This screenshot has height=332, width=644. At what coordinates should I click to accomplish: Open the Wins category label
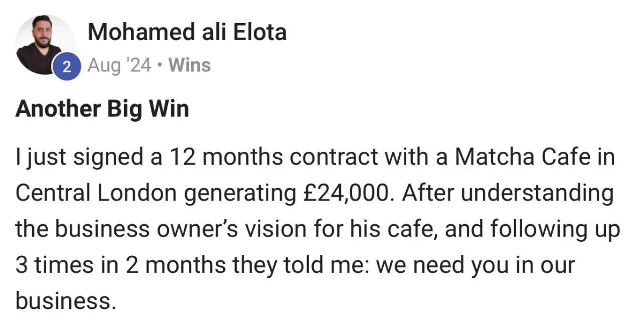pyautogui.click(x=189, y=65)
